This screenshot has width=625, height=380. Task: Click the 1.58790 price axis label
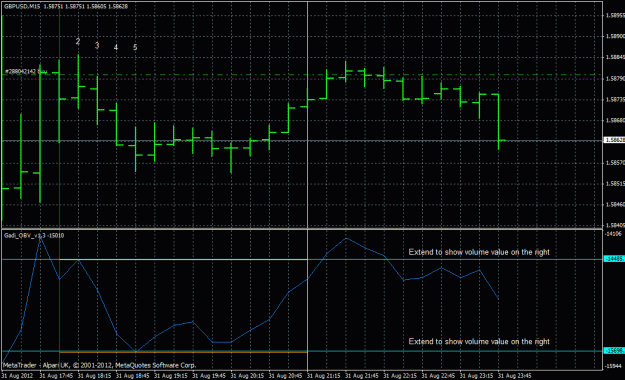click(615, 79)
